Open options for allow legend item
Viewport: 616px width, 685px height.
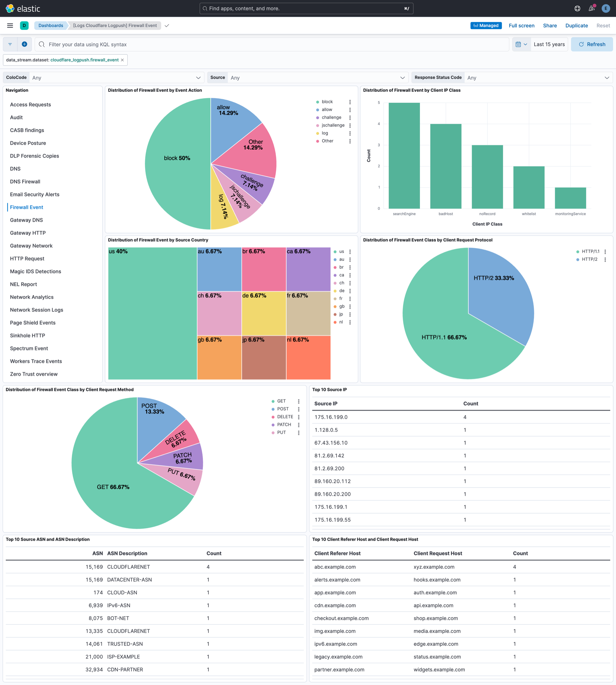(350, 110)
